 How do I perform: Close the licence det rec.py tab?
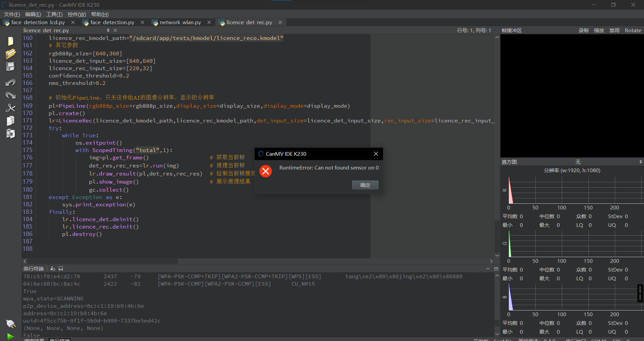point(280,22)
